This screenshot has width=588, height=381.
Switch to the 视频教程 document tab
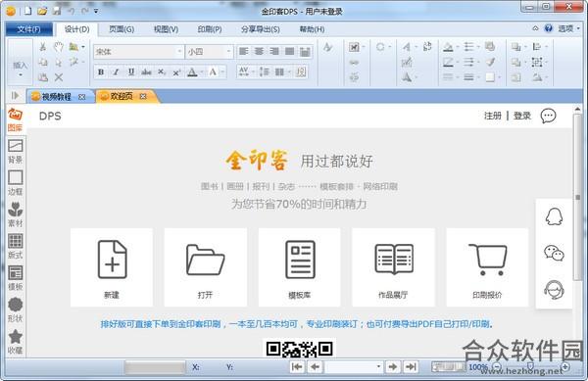(x=56, y=97)
